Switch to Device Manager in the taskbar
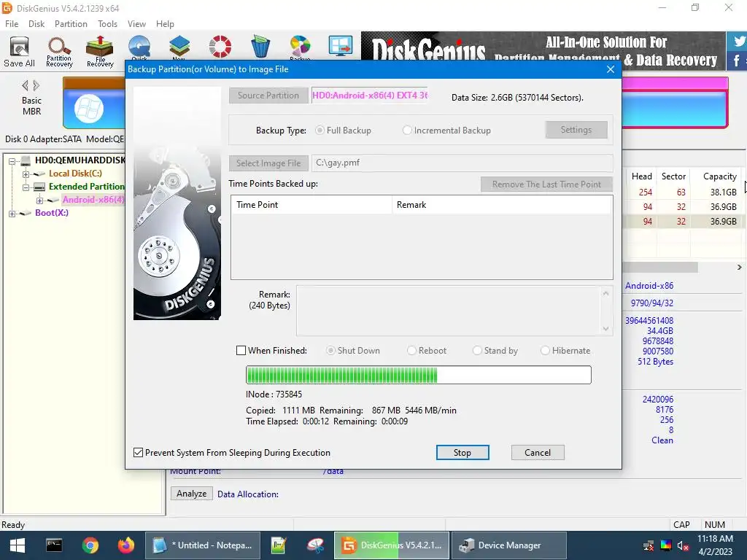Image resolution: width=747 pixels, height=560 pixels. click(x=508, y=545)
